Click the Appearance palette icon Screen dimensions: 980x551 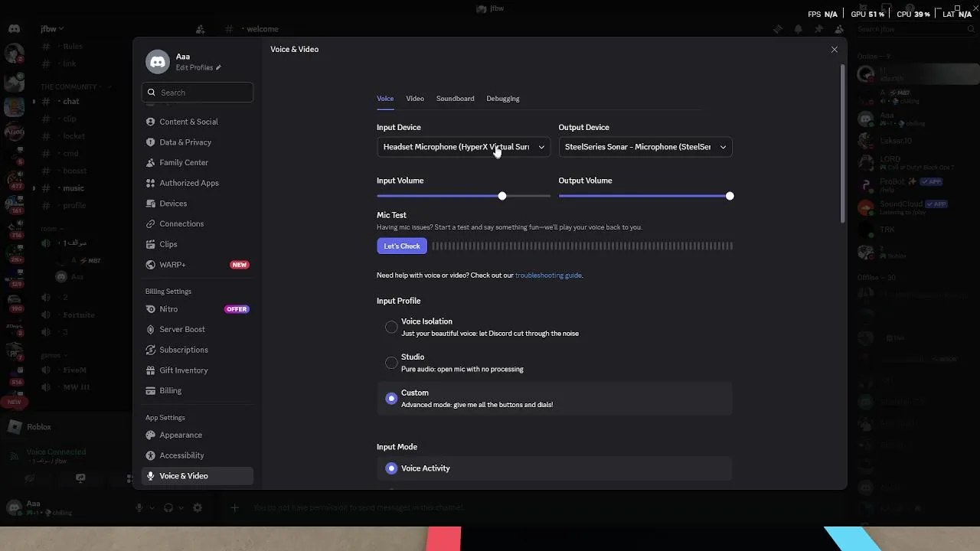[x=150, y=435]
